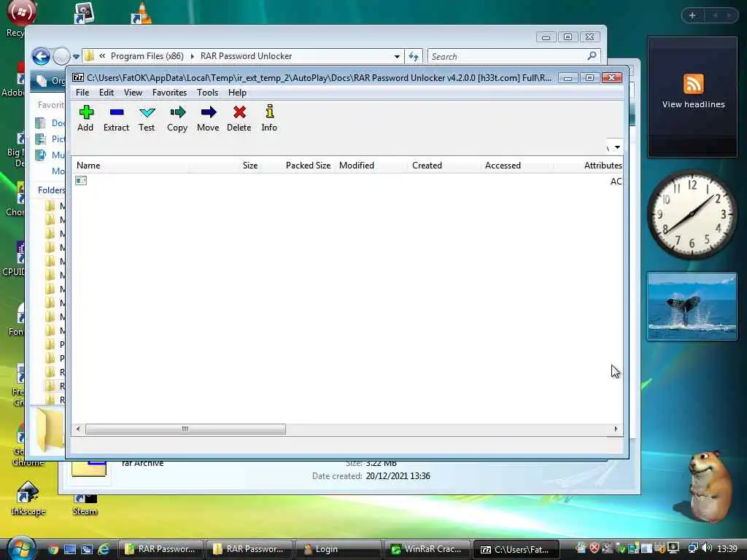Image resolution: width=747 pixels, height=560 pixels.
Task: Click the Explorer Search field
Action: (507, 57)
